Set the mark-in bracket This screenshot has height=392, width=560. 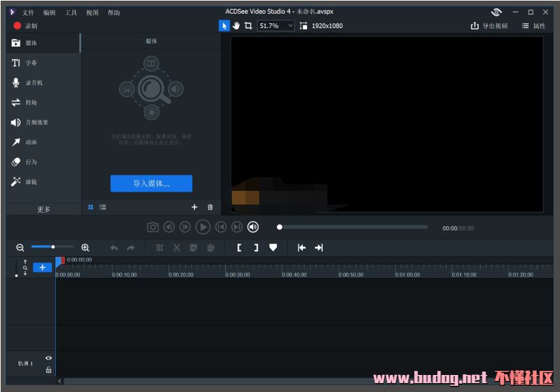[239, 248]
